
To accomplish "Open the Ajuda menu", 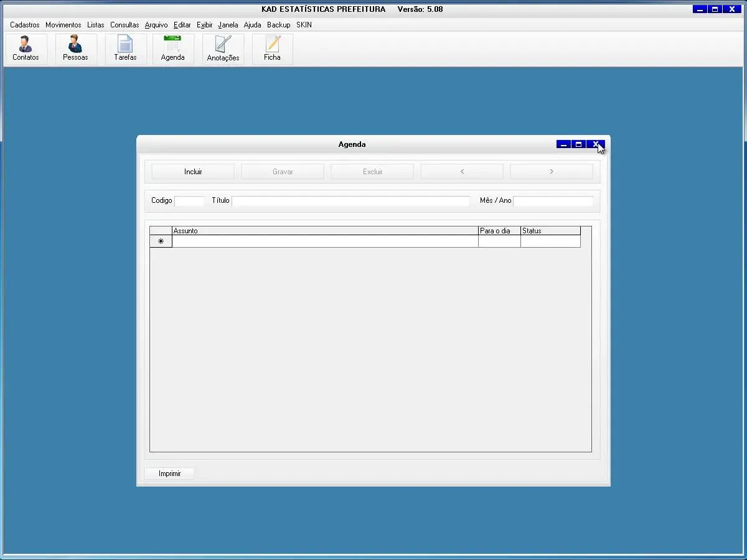I will [253, 25].
